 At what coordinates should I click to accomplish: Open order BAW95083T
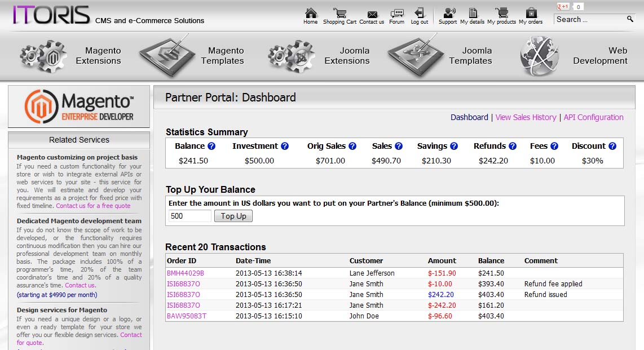point(187,316)
